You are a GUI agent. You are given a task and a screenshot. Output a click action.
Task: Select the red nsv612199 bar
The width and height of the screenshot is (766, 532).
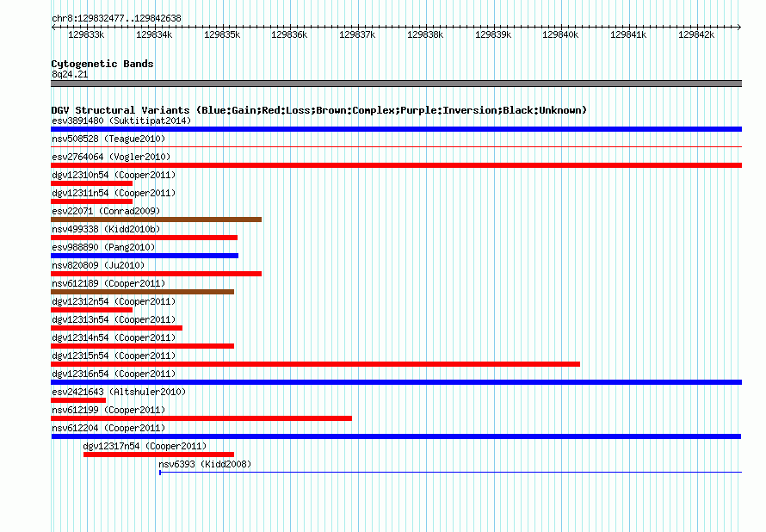[x=201, y=418]
